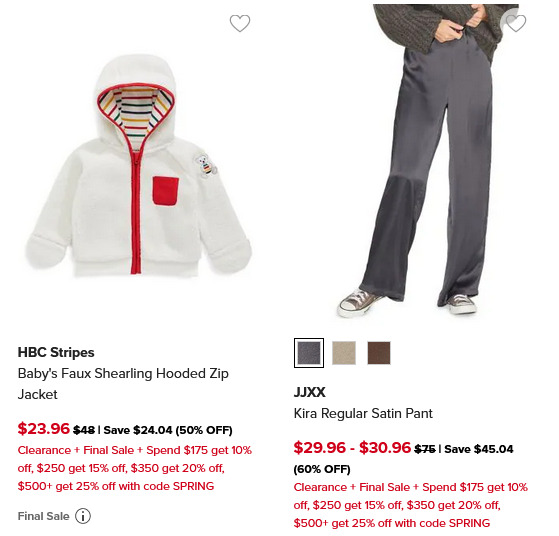Click the Final Sale label under jacket
Image resolution: width=559 pixels, height=536 pixels.
click(x=43, y=516)
